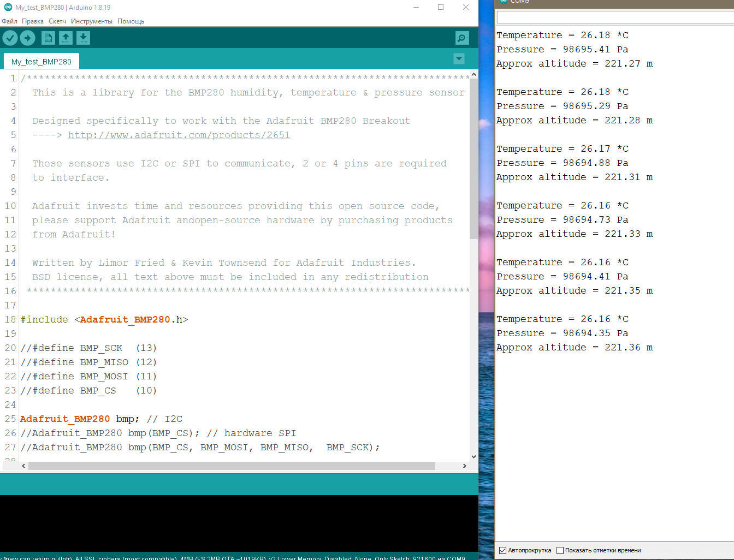The width and height of the screenshot is (734, 560).
Task: Open the Файл menu
Action: pyautogui.click(x=9, y=21)
